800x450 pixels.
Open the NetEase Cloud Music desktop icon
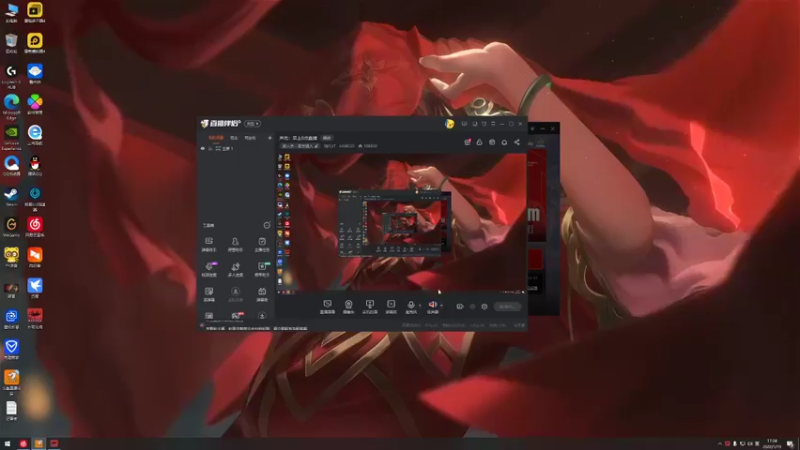(35, 227)
